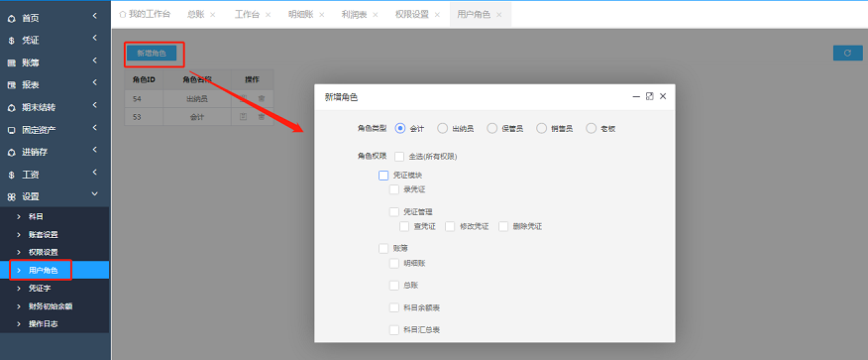Check the 修改凭证 checkbox
The height and width of the screenshot is (360, 868).
(450, 226)
